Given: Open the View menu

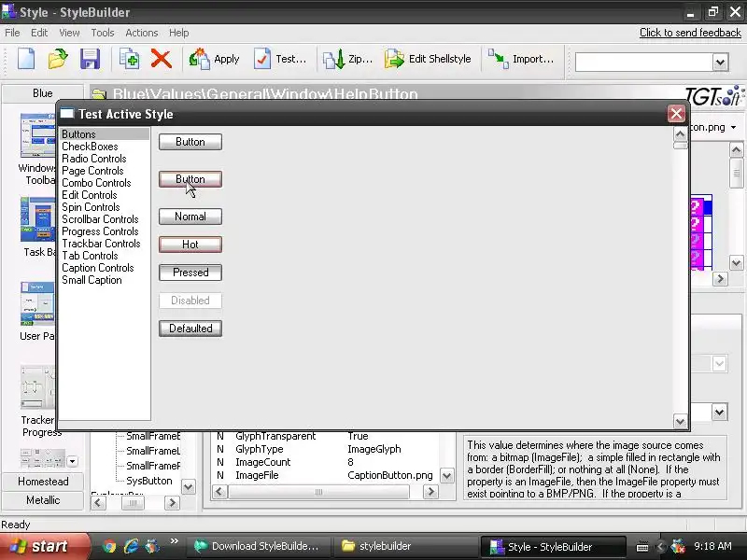Looking at the screenshot, I should point(69,33).
